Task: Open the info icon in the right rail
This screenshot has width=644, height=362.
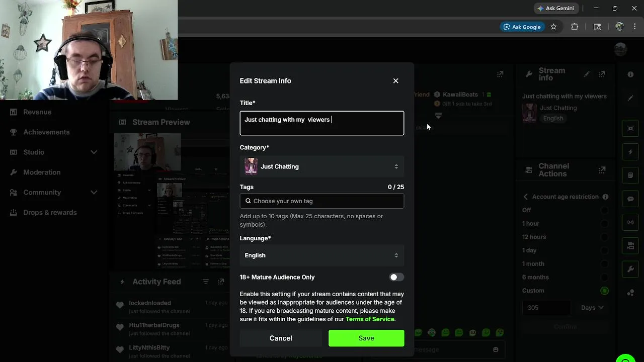Action: click(630, 74)
